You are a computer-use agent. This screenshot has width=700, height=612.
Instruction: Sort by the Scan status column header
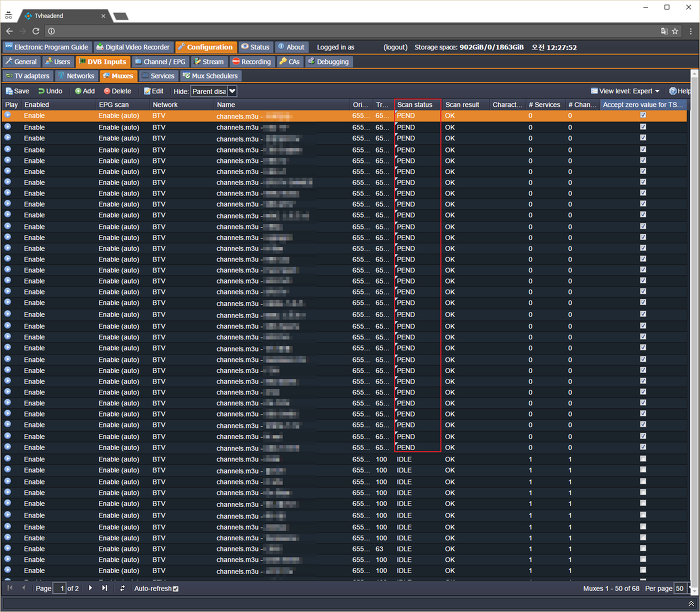pyautogui.click(x=417, y=104)
